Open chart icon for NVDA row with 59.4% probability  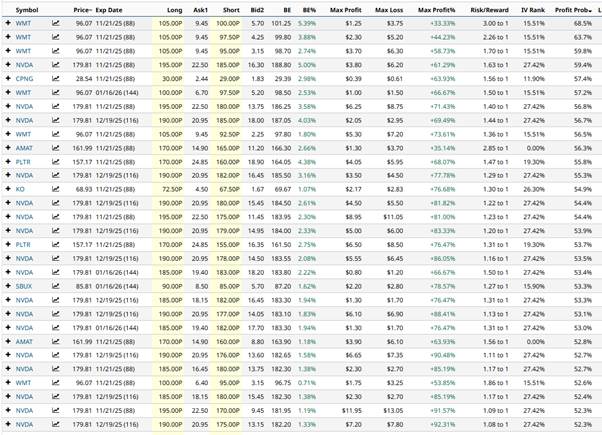coord(56,65)
